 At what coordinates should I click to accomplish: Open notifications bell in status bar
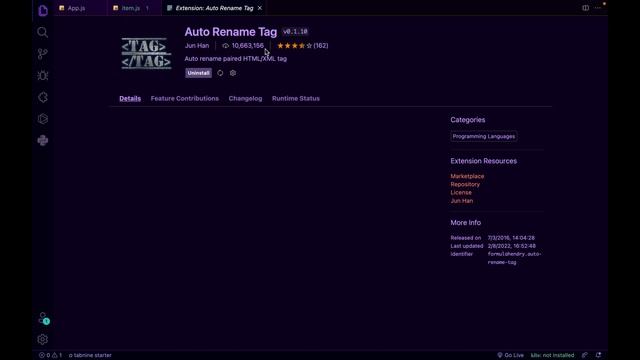click(598, 355)
